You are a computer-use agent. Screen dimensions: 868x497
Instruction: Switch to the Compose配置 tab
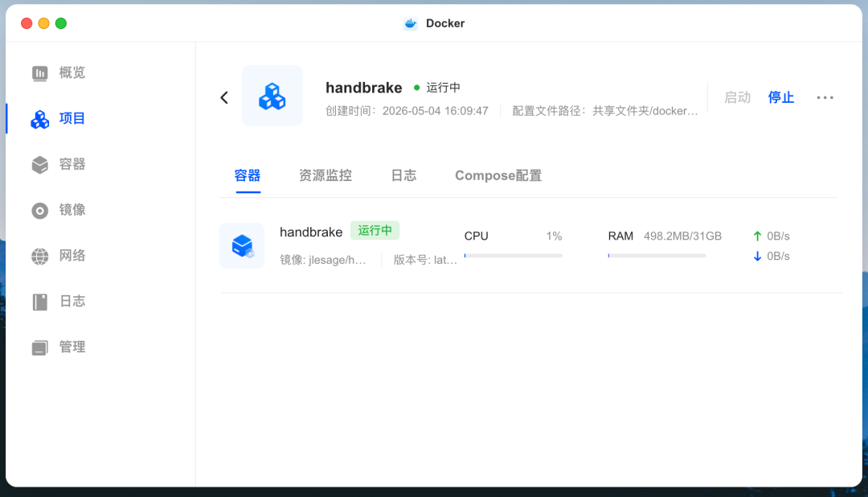(x=498, y=175)
